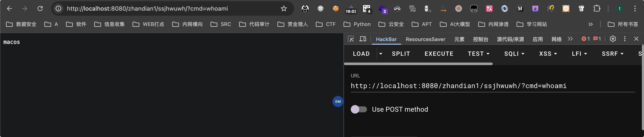Open the DevTools settings gear

pyautogui.click(x=612, y=39)
